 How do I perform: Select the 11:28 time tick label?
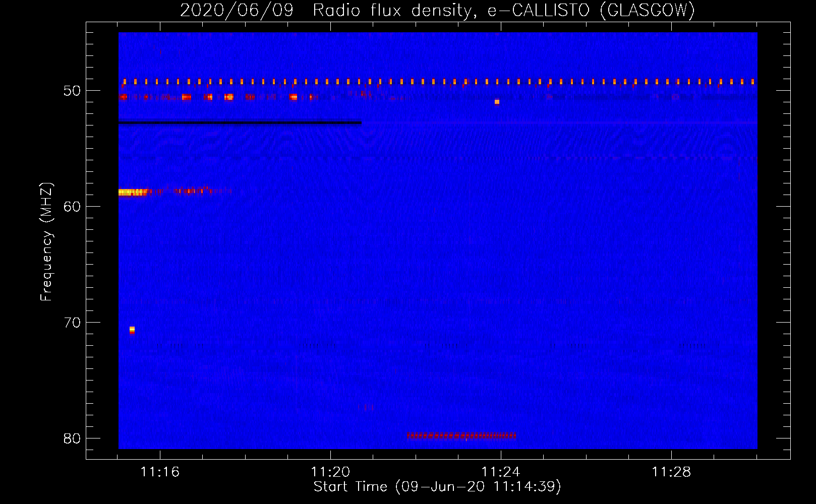(671, 472)
